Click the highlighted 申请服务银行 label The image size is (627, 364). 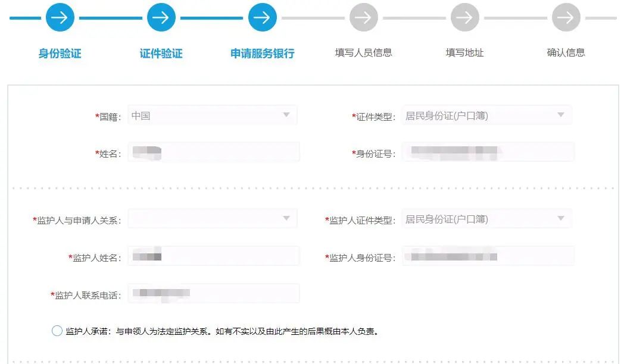coord(262,52)
